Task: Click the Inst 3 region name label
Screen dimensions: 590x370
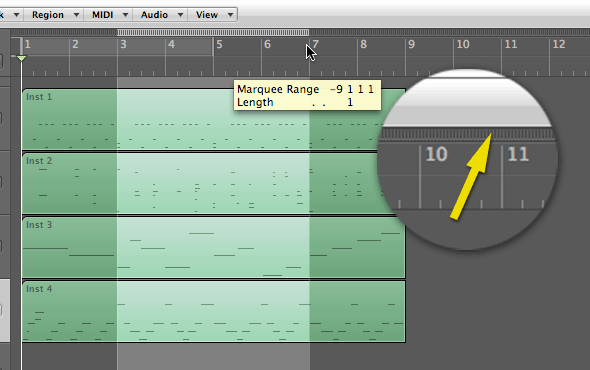Action: coord(39,225)
